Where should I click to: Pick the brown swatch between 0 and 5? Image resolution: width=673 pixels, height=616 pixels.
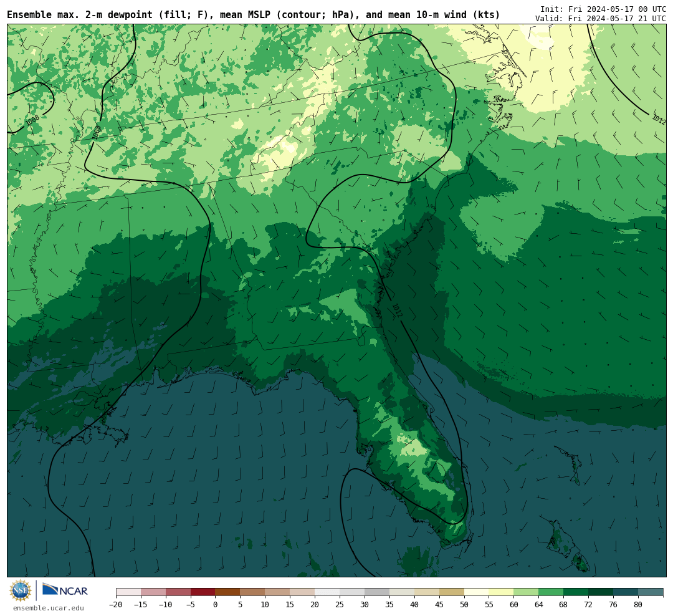(x=228, y=592)
